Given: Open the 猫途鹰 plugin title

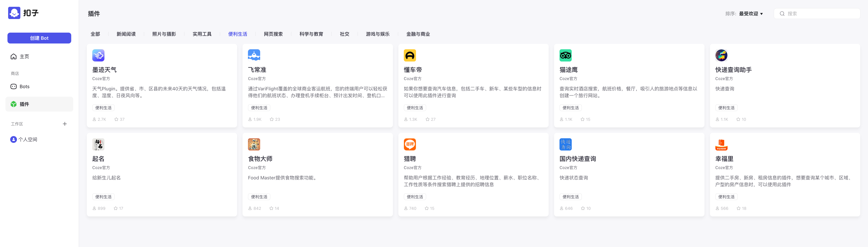Looking at the screenshot, I should pyautogui.click(x=568, y=70).
